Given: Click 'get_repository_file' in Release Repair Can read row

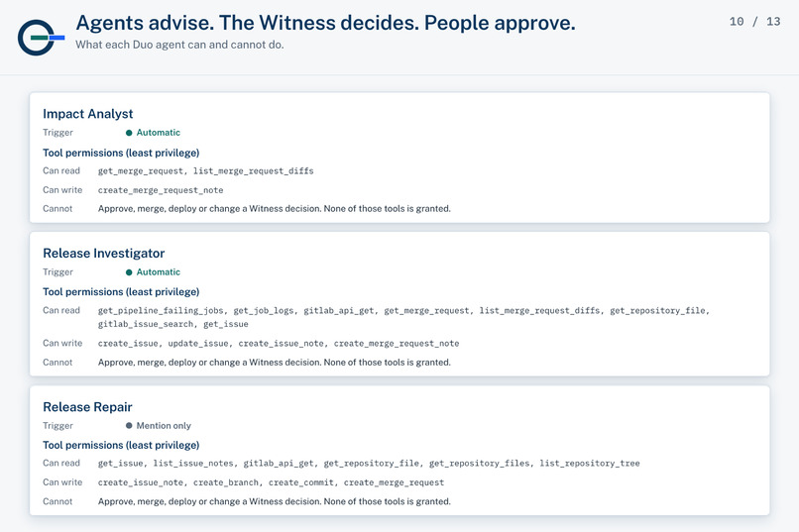Looking at the screenshot, I should click(372, 464).
